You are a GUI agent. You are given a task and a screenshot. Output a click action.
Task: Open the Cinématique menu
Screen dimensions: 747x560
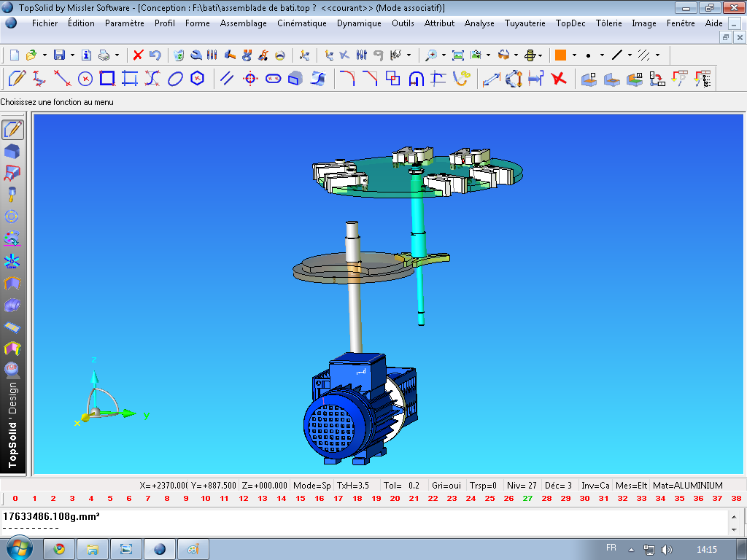point(302,23)
